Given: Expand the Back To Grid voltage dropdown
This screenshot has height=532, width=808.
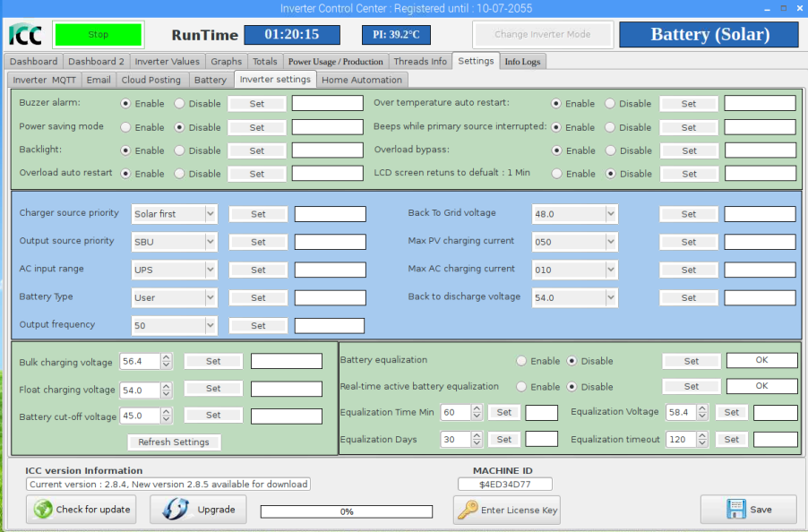Looking at the screenshot, I should (x=611, y=214).
